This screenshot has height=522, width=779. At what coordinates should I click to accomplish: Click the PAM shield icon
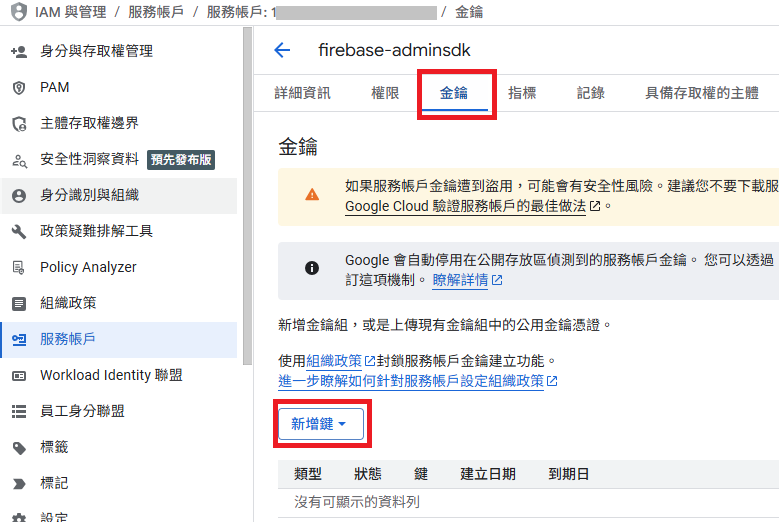(18, 87)
